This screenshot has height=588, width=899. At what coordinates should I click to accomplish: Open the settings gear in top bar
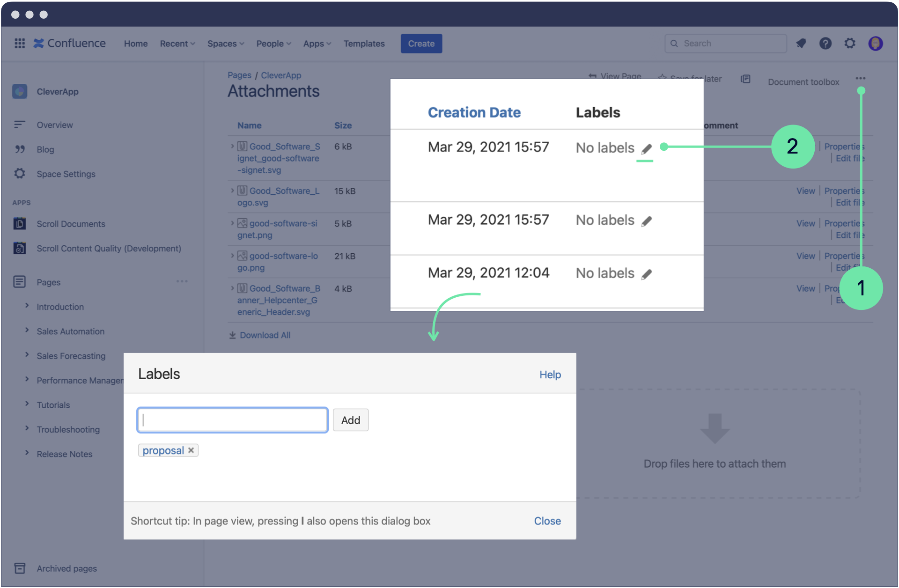[850, 44]
